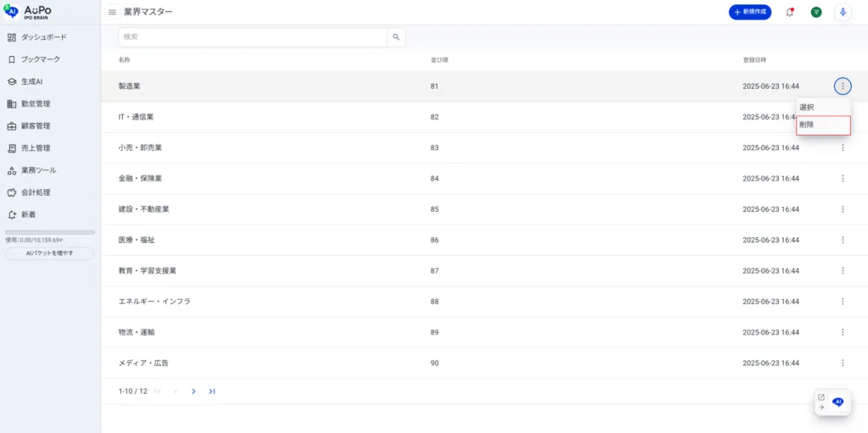Click the previous page arrow

click(175, 391)
